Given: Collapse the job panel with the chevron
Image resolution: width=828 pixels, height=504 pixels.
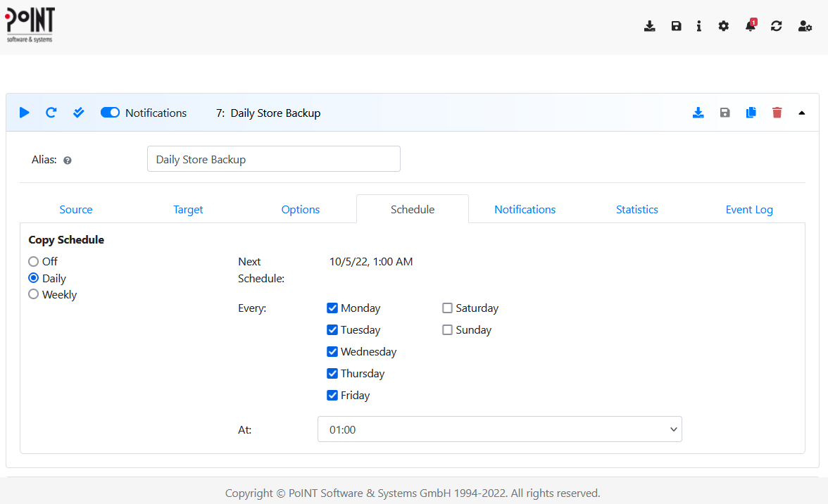Looking at the screenshot, I should click(801, 112).
